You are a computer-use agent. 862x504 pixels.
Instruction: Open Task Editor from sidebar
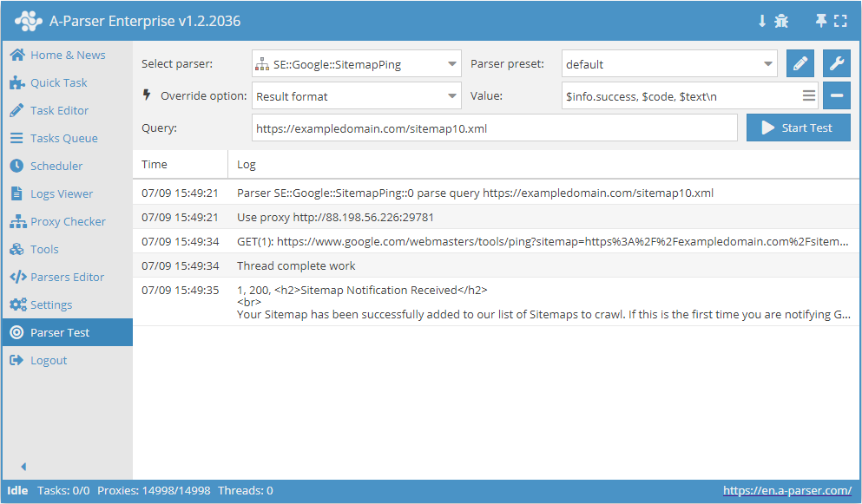click(x=59, y=110)
